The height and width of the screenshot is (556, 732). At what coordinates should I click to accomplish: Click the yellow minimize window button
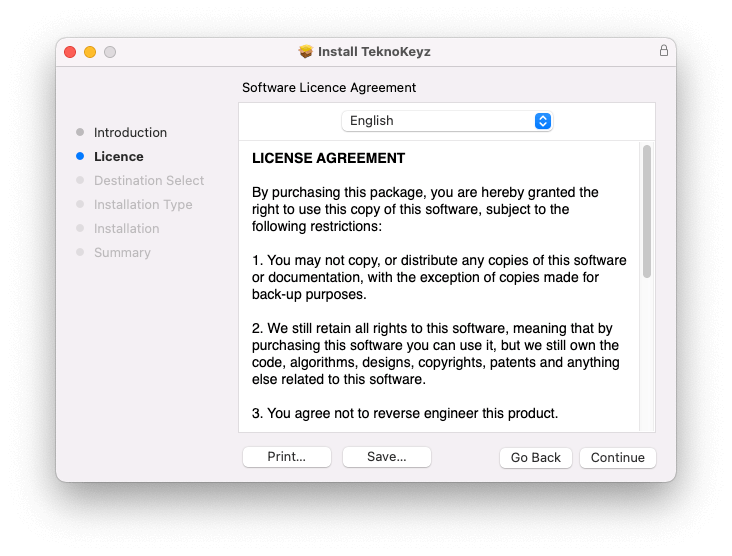coord(90,52)
